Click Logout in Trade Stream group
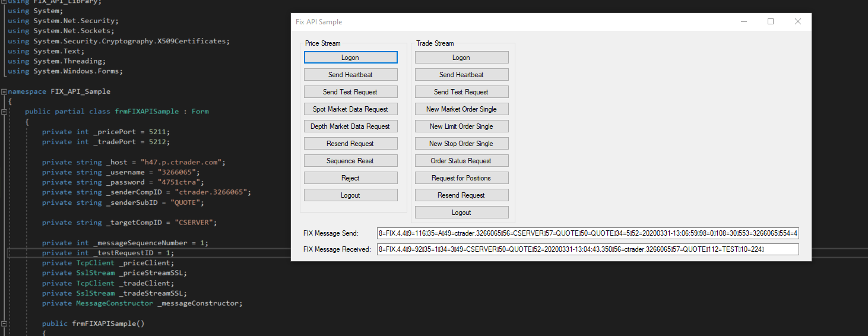Image resolution: width=868 pixels, height=336 pixels. pos(461,213)
